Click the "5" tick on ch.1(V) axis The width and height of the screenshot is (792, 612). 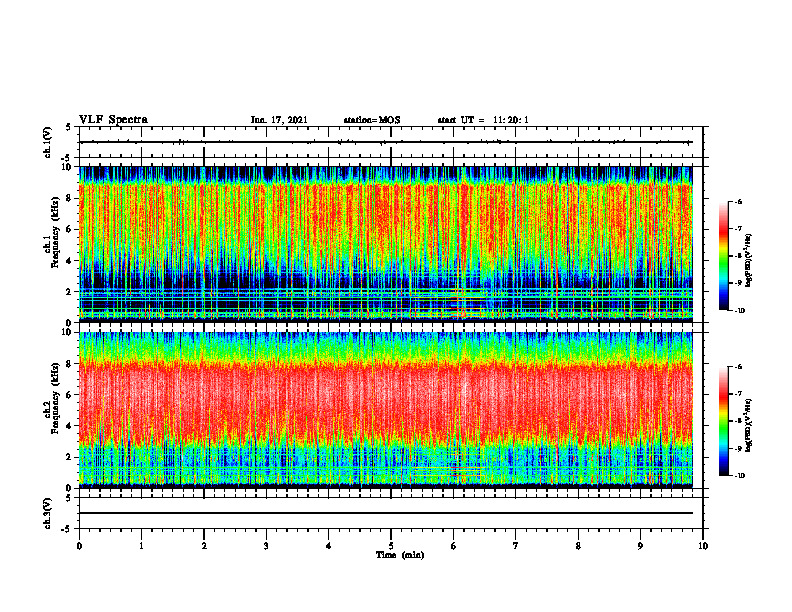pos(70,127)
